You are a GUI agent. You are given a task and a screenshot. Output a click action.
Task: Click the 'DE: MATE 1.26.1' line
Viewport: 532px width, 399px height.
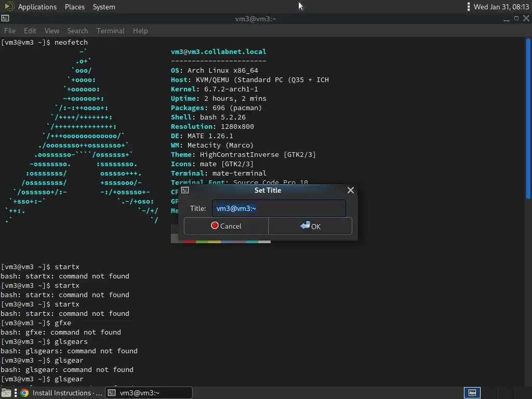point(202,136)
